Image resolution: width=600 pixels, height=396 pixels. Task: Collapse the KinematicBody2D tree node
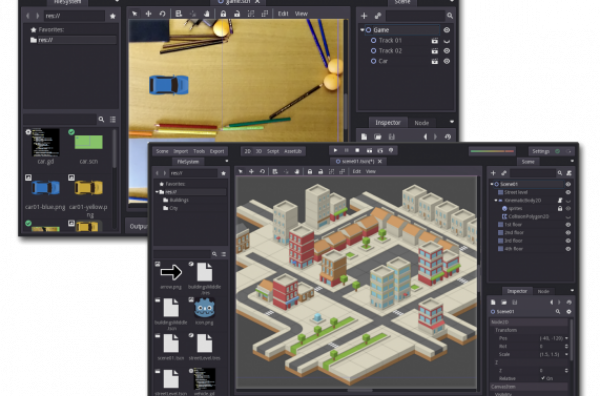(x=496, y=200)
